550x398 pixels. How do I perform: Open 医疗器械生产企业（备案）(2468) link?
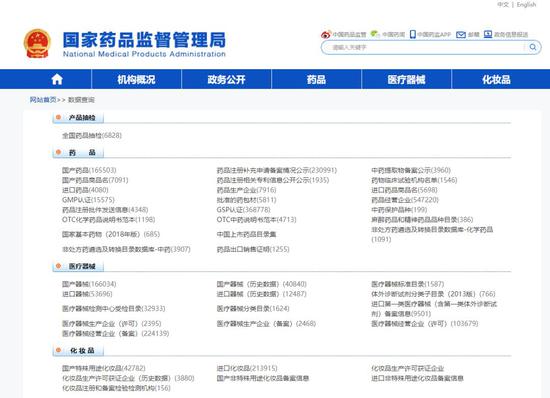click(267, 323)
